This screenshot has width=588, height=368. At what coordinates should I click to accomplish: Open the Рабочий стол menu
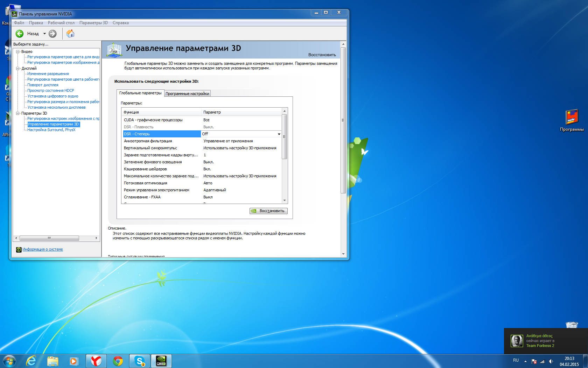click(61, 23)
